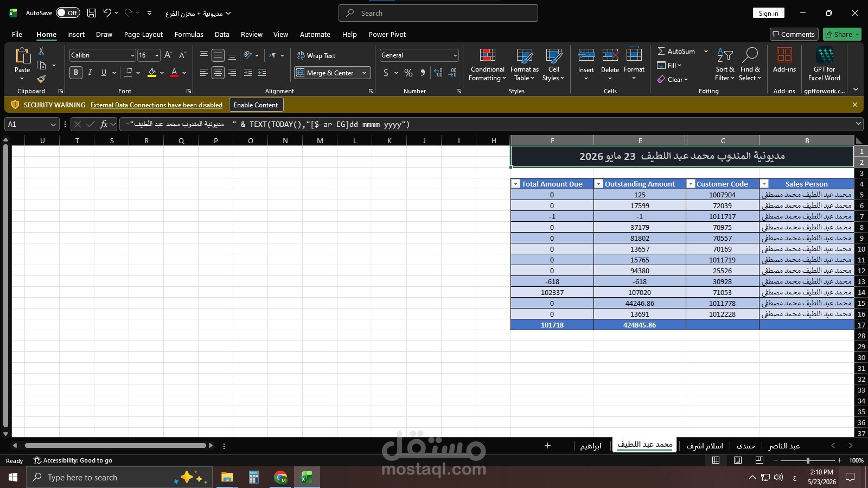Toggle AutoSave switch
868x488 pixels.
tap(68, 13)
